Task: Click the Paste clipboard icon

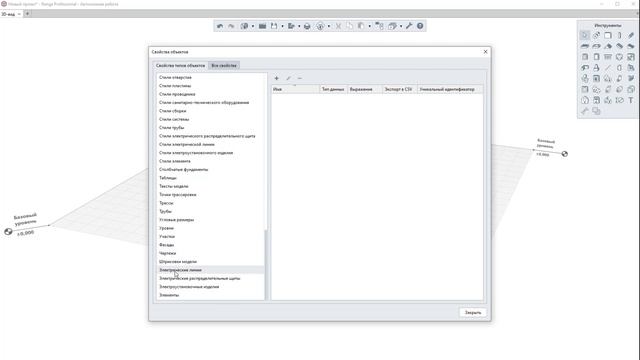Action: 361,26
